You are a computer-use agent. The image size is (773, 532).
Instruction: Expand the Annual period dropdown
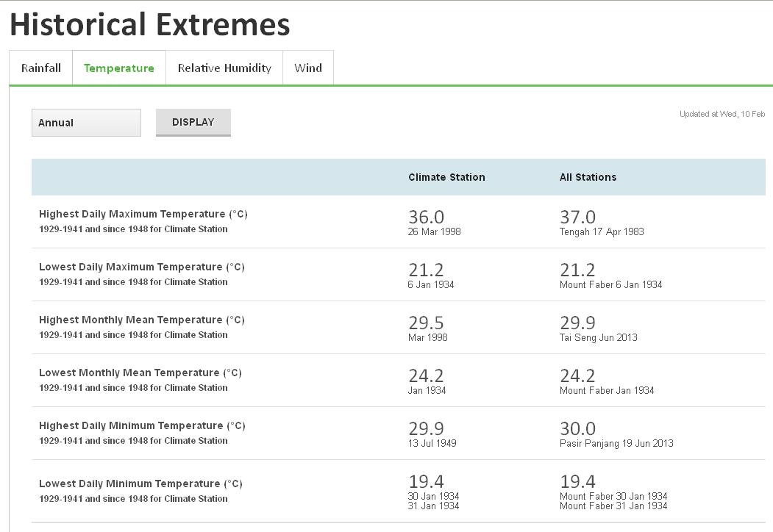86,123
